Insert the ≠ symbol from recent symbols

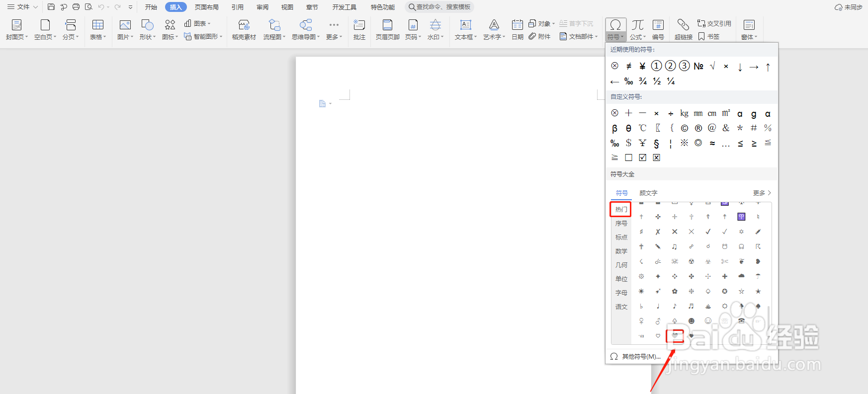pos(628,66)
